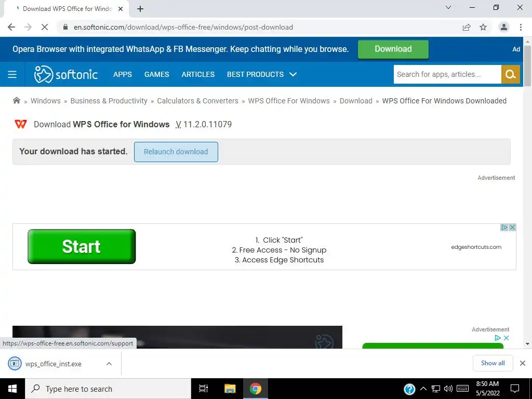Open Task View on taskbar
The width and height of the screenshot is (532, 399).
coord(204,389)
